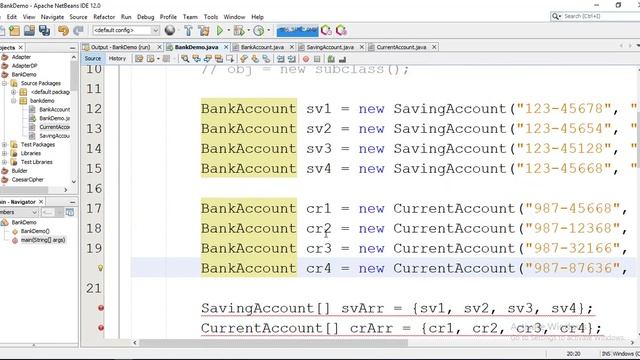Switch to SavingAccount.java tab
Image resolution: width=640 pixels, height=360 pixels.
click(330, 47)
